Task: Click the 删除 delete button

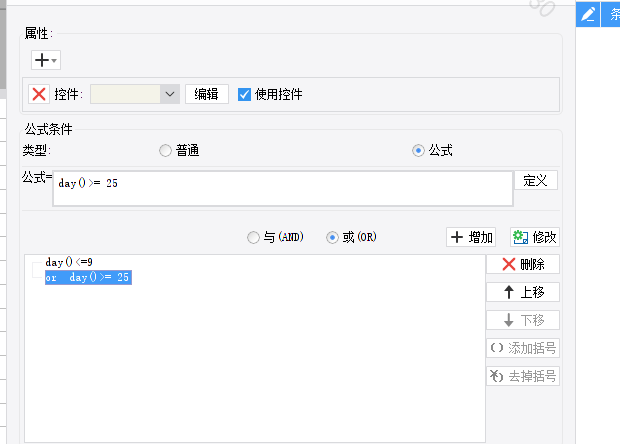Action: coord(523,264)
